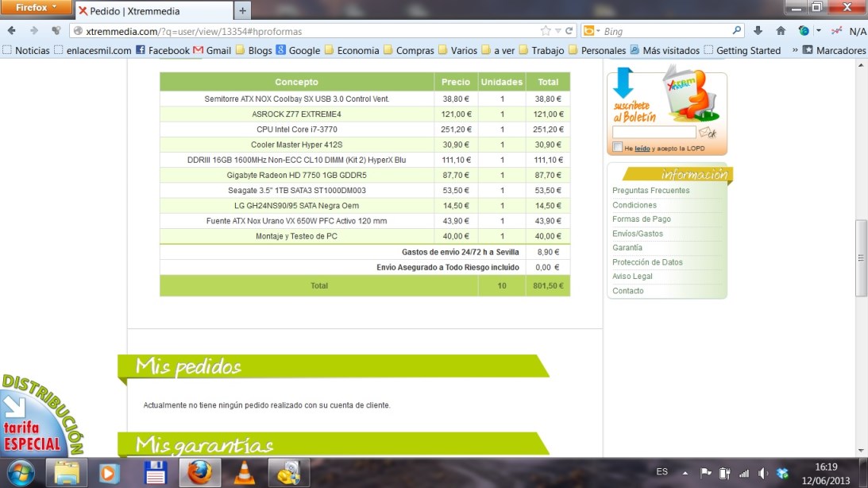Click the scrollbar up arrow
Image resolution: width=868 pixels, height=488 pixels.
(x=861, y=65)
